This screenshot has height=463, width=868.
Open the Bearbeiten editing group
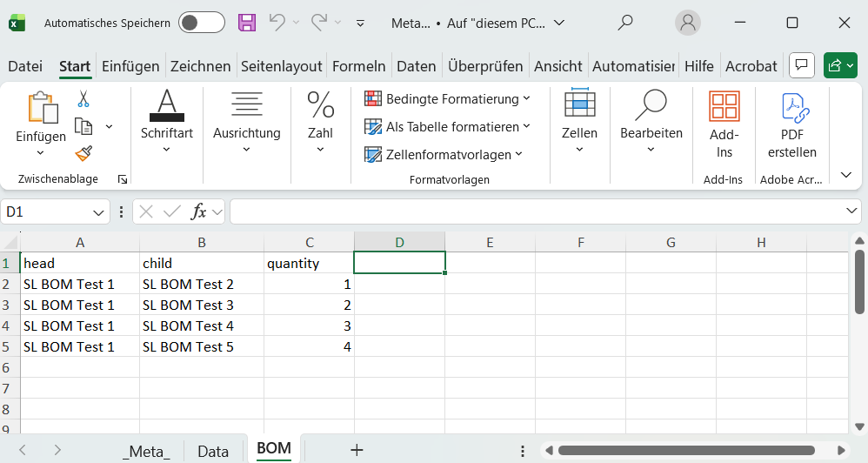651,121
